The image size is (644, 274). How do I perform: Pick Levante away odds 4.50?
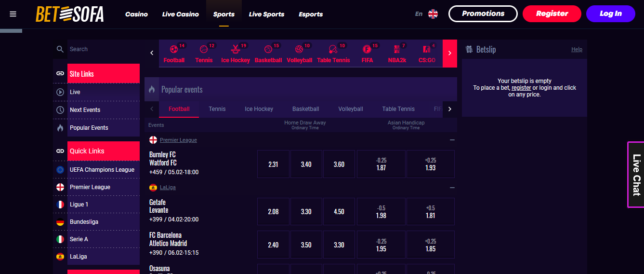pos(339,211)
